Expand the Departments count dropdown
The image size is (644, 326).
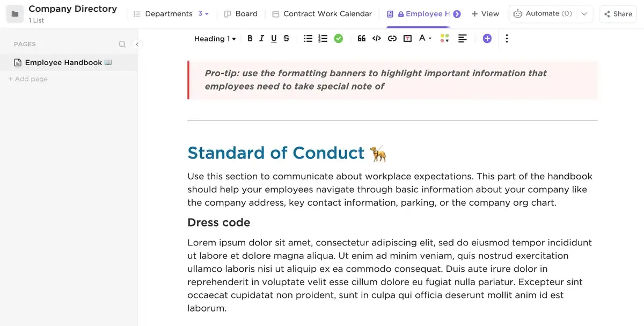(x=204, y=14)
